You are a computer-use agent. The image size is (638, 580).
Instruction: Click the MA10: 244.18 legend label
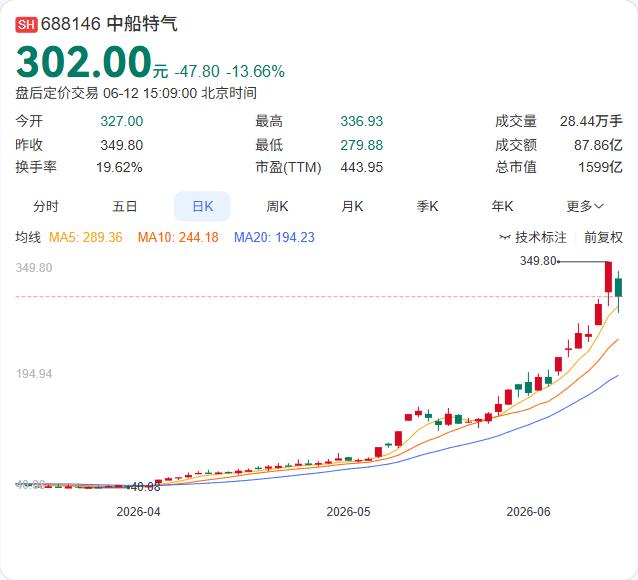pyautogui.click(x=178, y=237)
